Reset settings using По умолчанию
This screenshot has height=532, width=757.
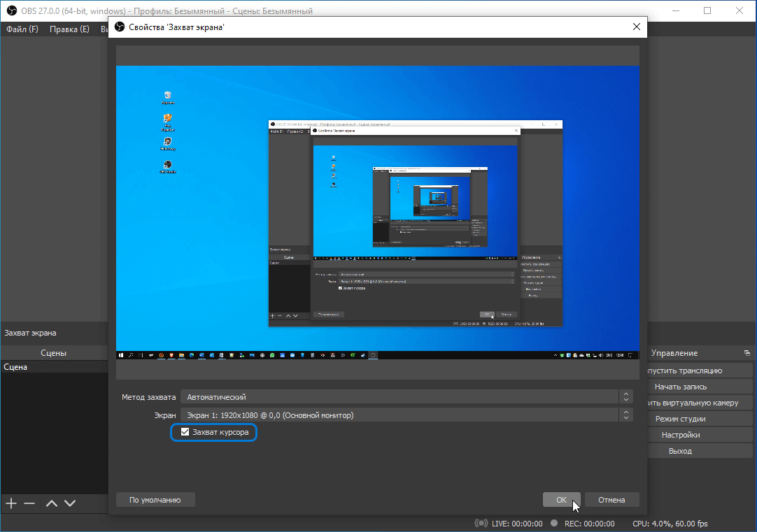point(155,499)
